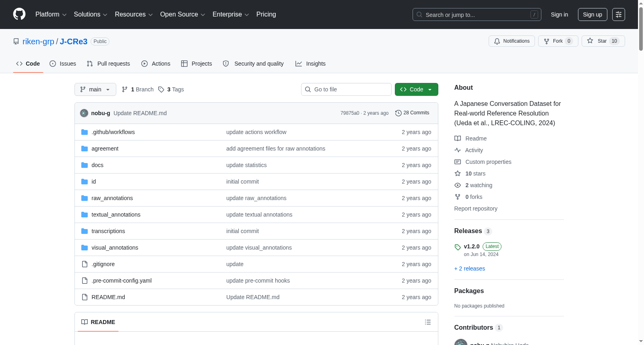Click the file icon for .gitignore
Image resolution: width=644 pixels, height=345 pixels.
point(85,264)
